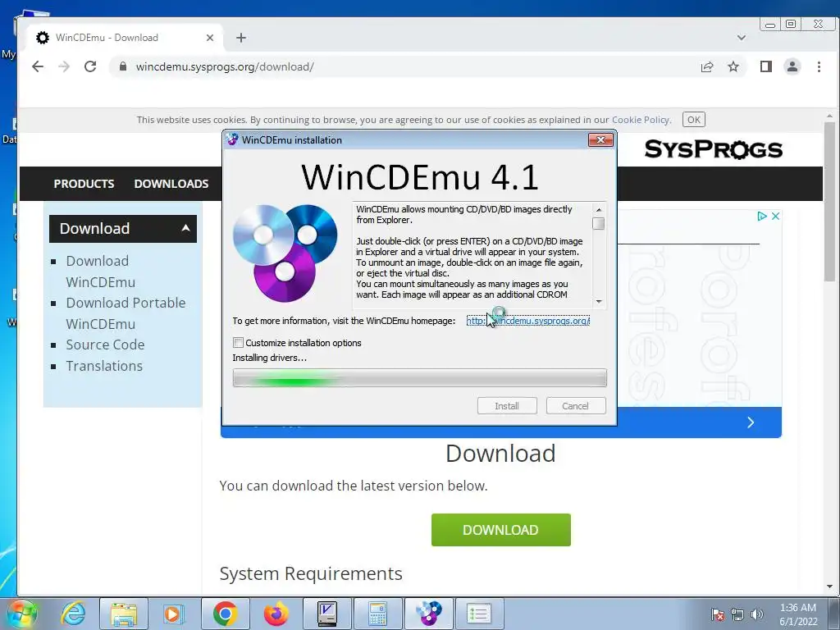Open the list application taskbar icon

click(479, 614)
